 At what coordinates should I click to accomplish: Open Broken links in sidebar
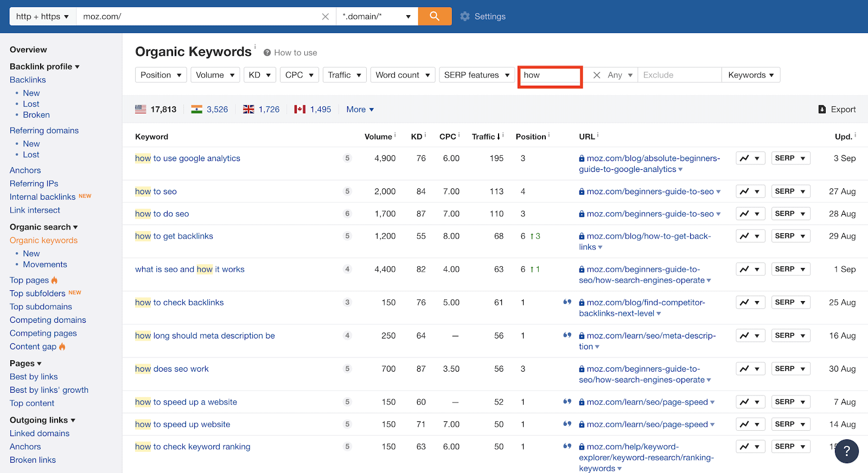(33, 460)
